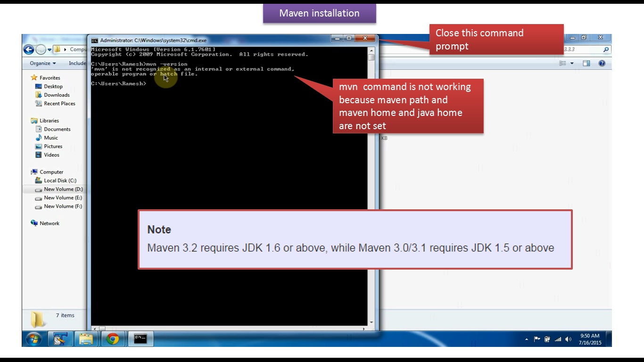Screen dimensions: 644x362
Task: Click the Explorer search magnifier icon
Action: [606, 49]
